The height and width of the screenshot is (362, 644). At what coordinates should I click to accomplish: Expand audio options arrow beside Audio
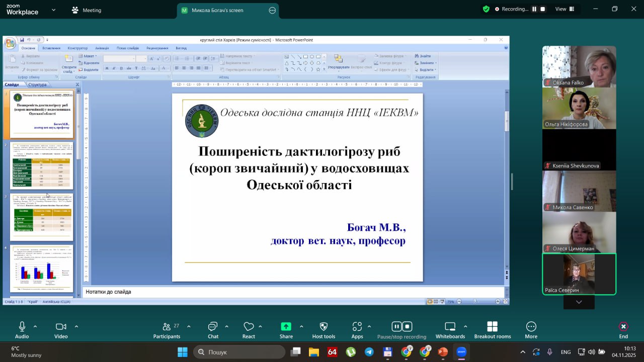[x=35, y=326]
